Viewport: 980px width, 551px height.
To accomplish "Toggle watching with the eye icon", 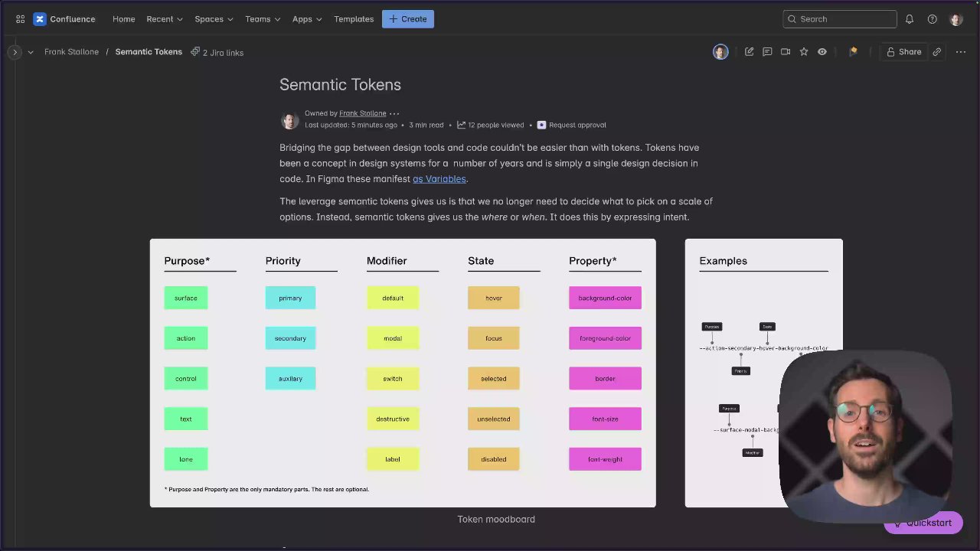I will pos(822,52).
